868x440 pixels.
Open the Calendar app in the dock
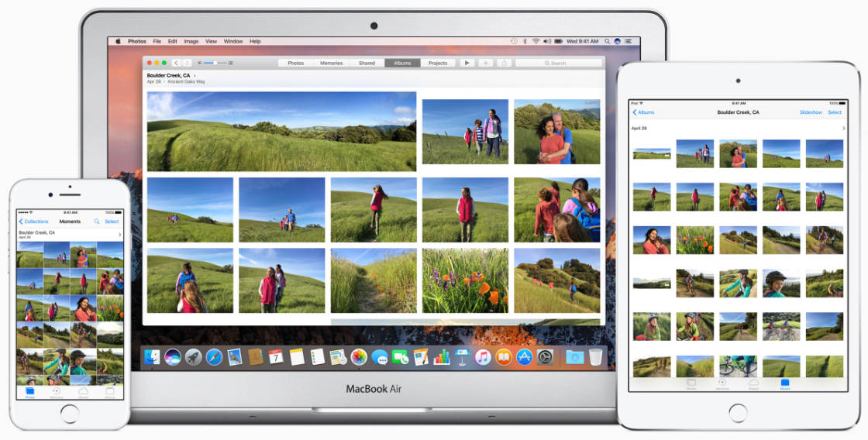click(276, 357)
